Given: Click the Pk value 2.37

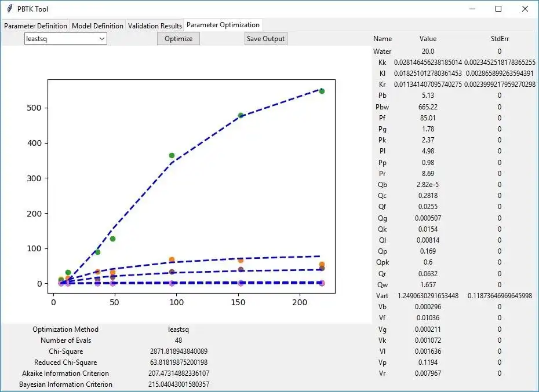Looking at the screenshot, I should pos(428,140).
